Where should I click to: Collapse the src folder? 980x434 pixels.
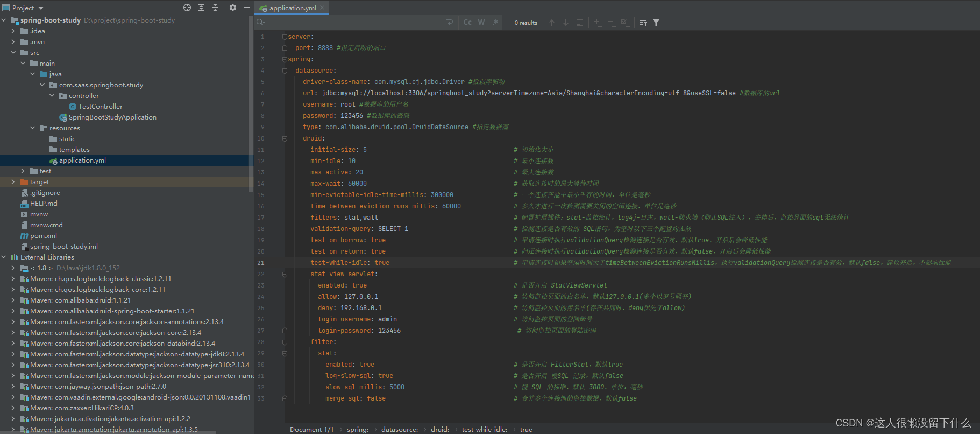[13, 53]
